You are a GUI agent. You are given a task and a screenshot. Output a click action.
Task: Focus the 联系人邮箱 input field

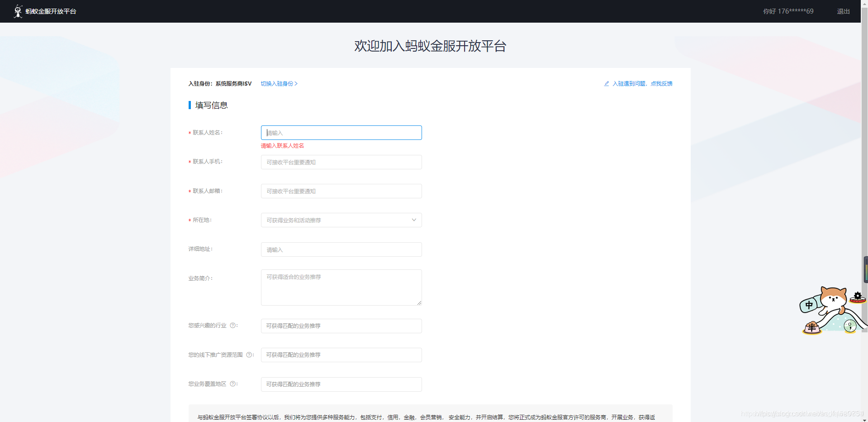click(x=341, y=191)
